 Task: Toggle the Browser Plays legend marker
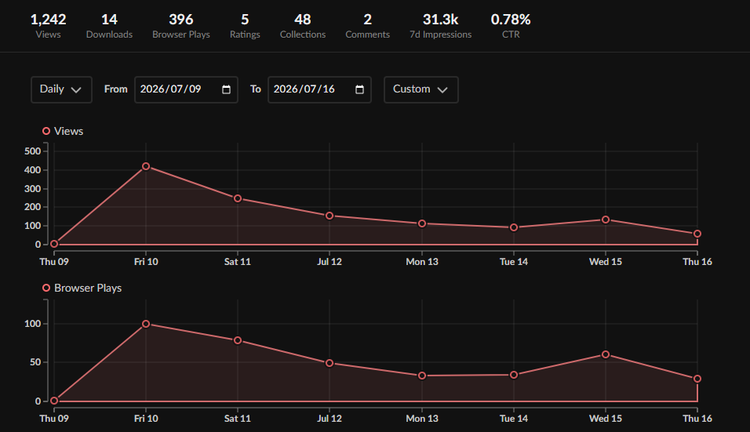(46, 288)
